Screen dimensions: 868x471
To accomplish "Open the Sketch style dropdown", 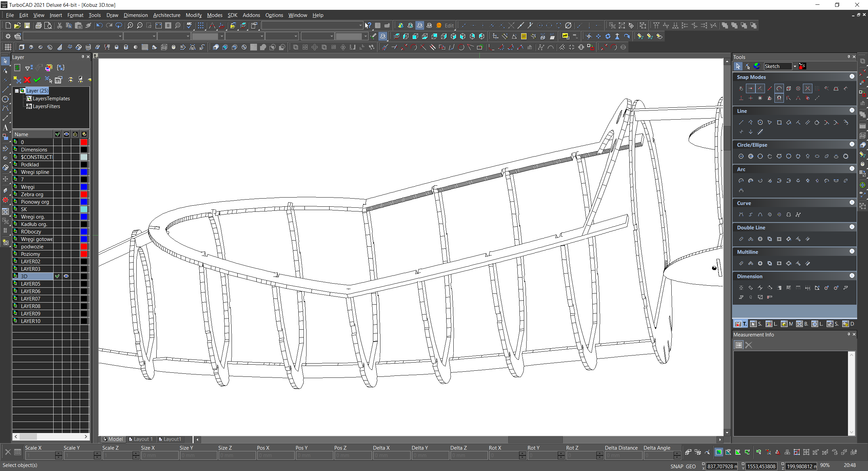I will coord(794,66).
